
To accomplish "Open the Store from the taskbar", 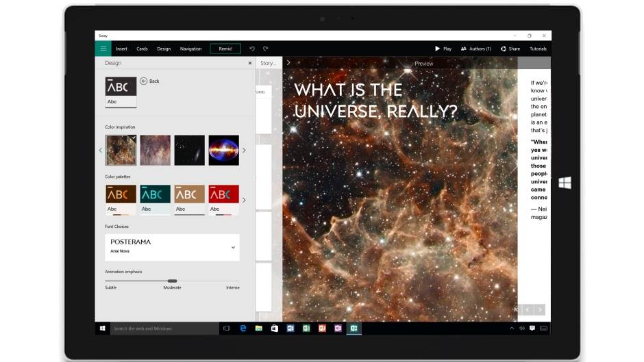I will click(x=274, y=328).
